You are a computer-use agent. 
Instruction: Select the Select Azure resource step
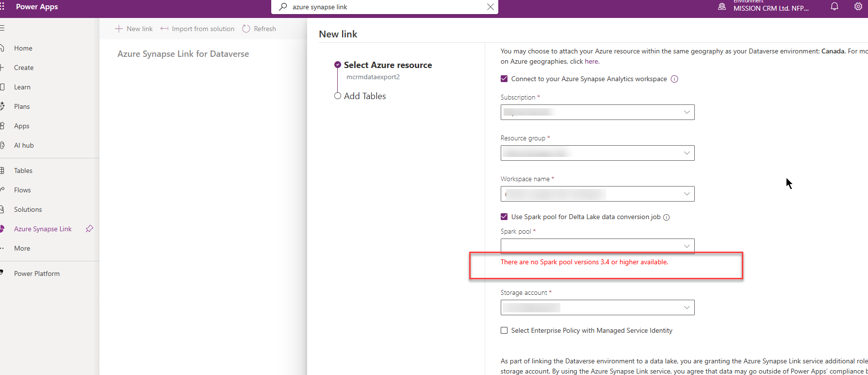tap(388, 65)
